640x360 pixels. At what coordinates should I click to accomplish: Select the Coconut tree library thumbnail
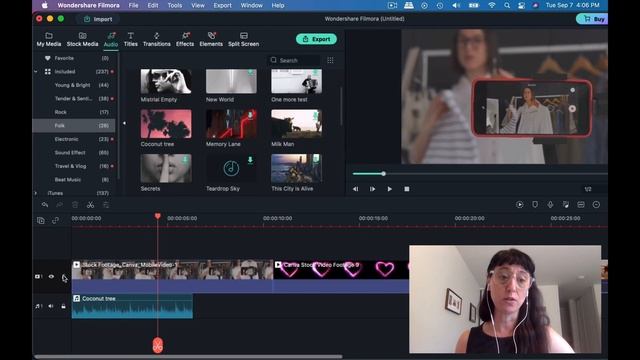coord(166,124)
